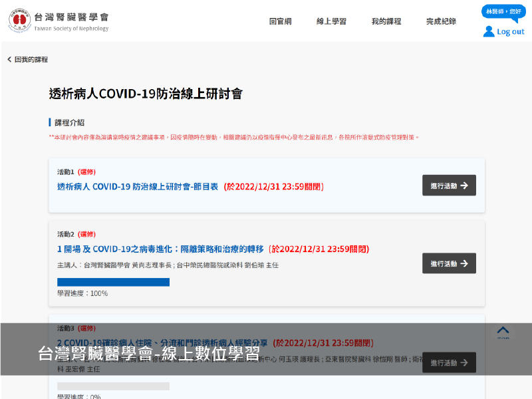The width and height of the screenshot is (532, 399).
Task: Click the user profile icon beside Log out
Action: pyautogui.click(x=489, y=31)
